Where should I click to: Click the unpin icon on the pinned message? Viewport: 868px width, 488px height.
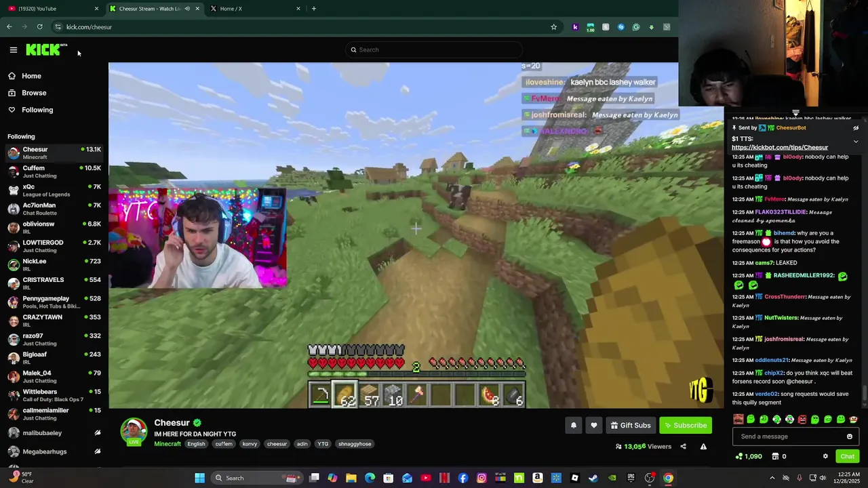856,127
